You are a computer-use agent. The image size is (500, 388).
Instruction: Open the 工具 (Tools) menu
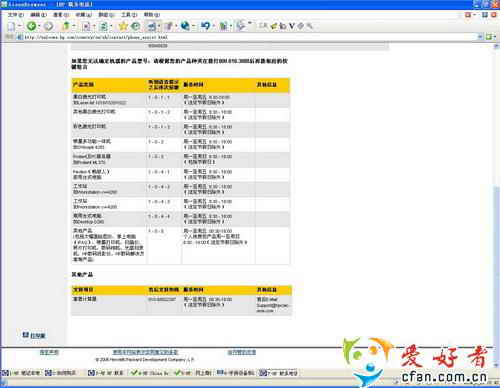click(x=129, y=15)
